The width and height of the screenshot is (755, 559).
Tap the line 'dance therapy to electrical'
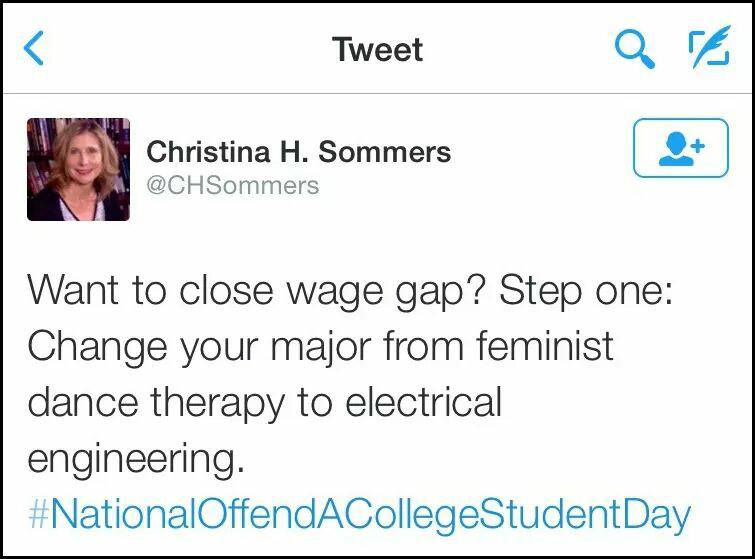[x=265, y=403]
